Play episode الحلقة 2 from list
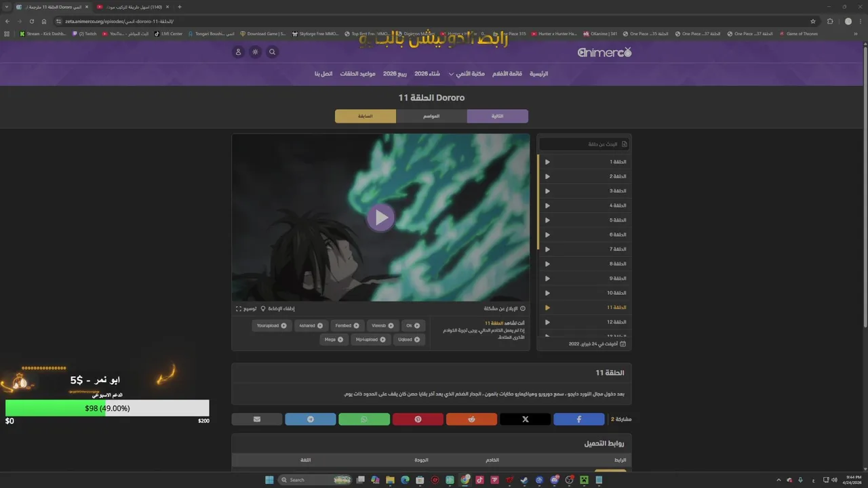Screen dimensions: 868x488 point(585,176)
